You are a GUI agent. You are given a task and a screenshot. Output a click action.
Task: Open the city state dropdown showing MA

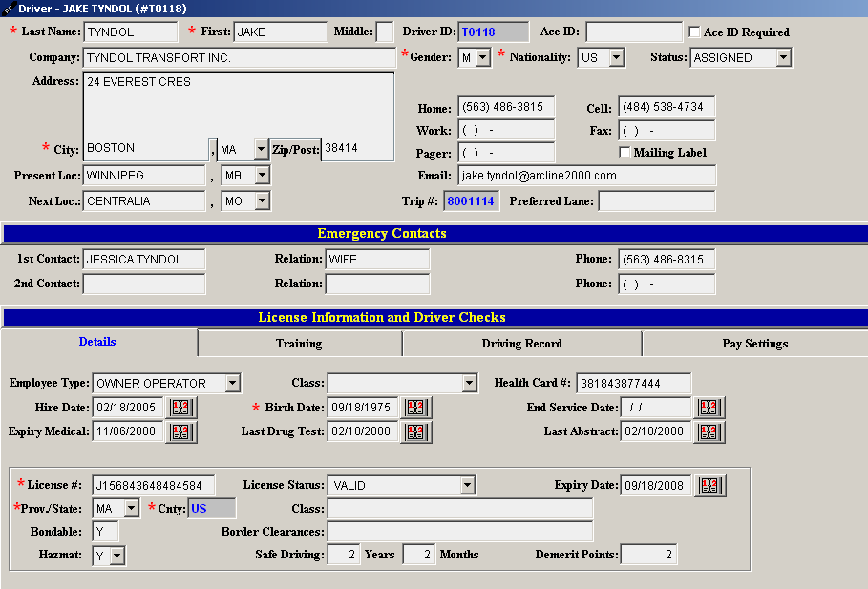click(262, 149)
